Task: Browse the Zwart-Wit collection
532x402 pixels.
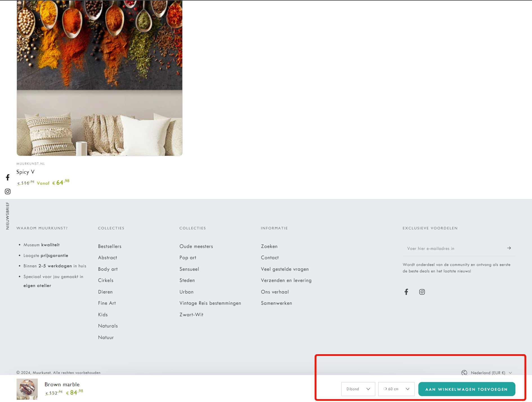Action: pyautogui.click(x=191, y=315)
